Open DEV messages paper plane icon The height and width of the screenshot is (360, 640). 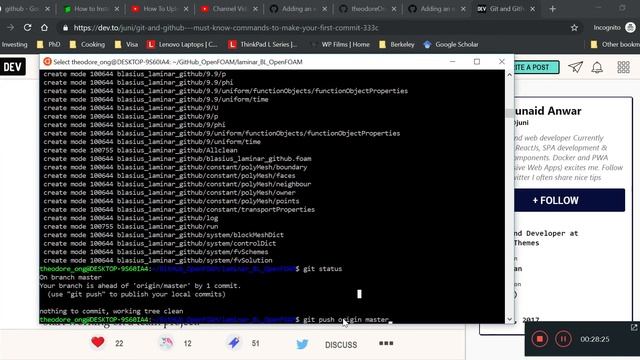(x=575, y=67)
